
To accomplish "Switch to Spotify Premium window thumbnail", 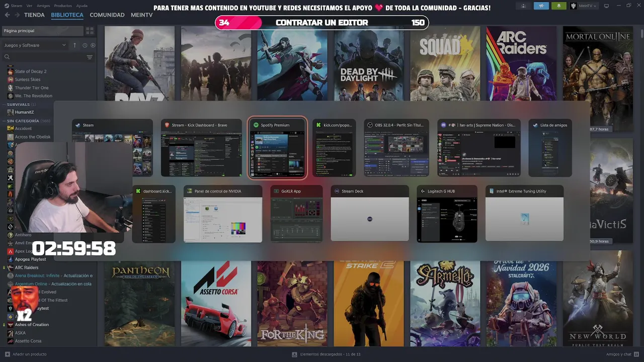I will click(277, 148).
